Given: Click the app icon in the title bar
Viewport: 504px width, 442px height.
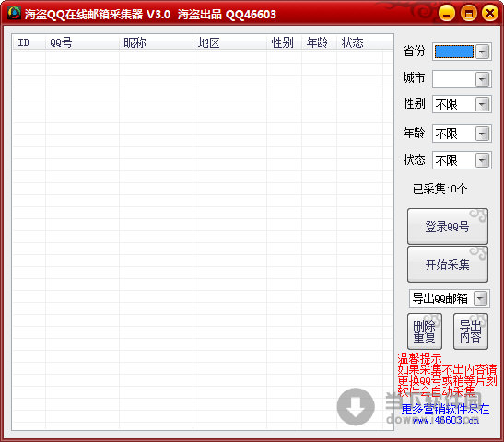Looking at the screenshot, I should (x=14, y=13).
